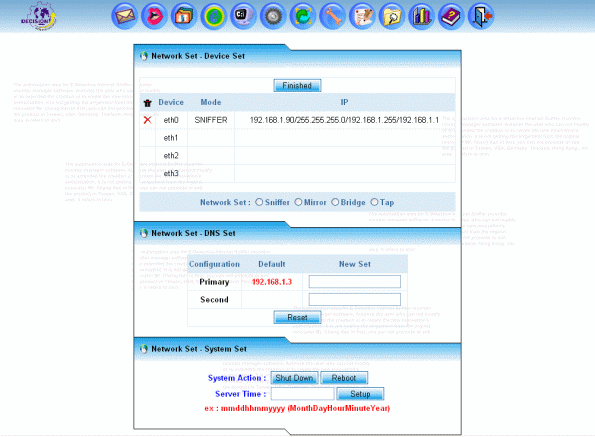Open the folder search magnifier icon
595x437 pixels.
tap(392, 16)
